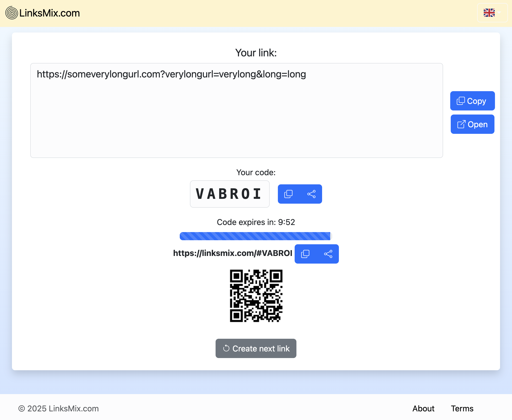Copy the VABROI code with copy icon
The height and width of the screenshot is (420, 512).
pyautogui.click(x=288, y=194)
